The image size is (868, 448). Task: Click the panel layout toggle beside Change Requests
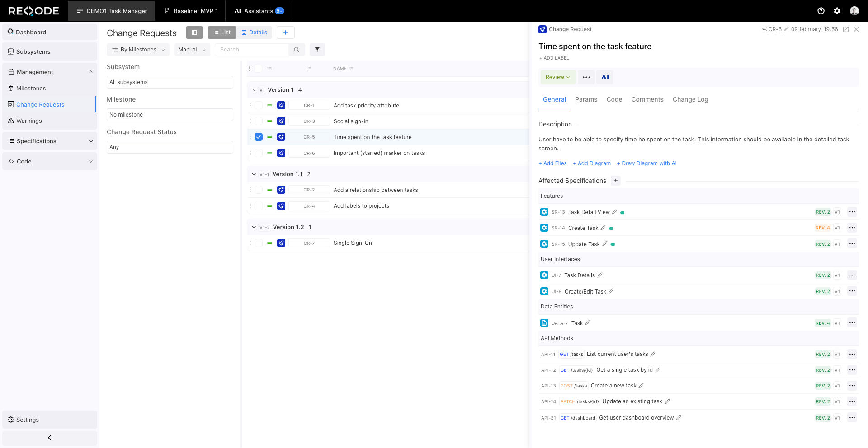(x=194, y=33)
